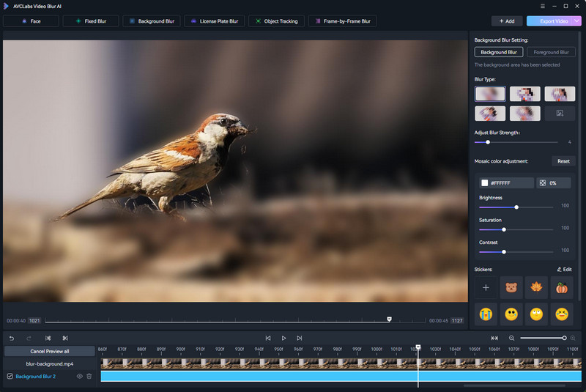Adjust the timeline zoom slider
Viewport: 586px width, 392px height.
(564, 339)
